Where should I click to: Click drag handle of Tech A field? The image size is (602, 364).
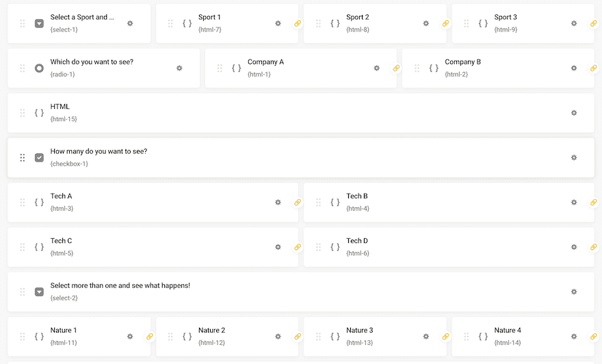click(23, 203)
